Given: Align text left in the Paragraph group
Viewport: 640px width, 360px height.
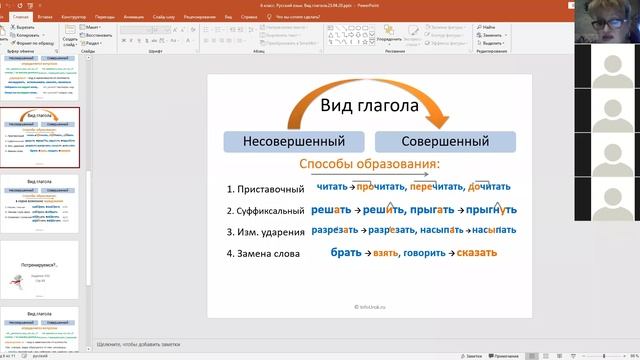Looking at the screenshot, I should [x=206, y=41].
